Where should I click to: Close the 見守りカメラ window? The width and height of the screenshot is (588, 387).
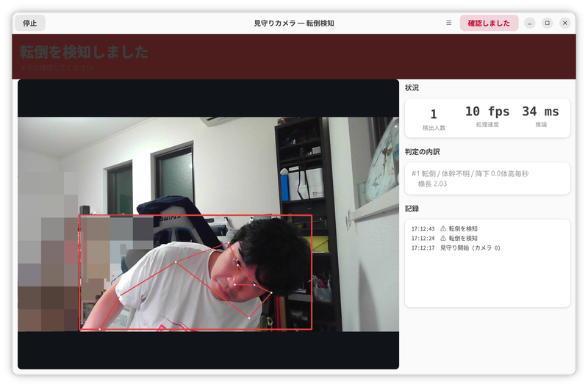564,23
